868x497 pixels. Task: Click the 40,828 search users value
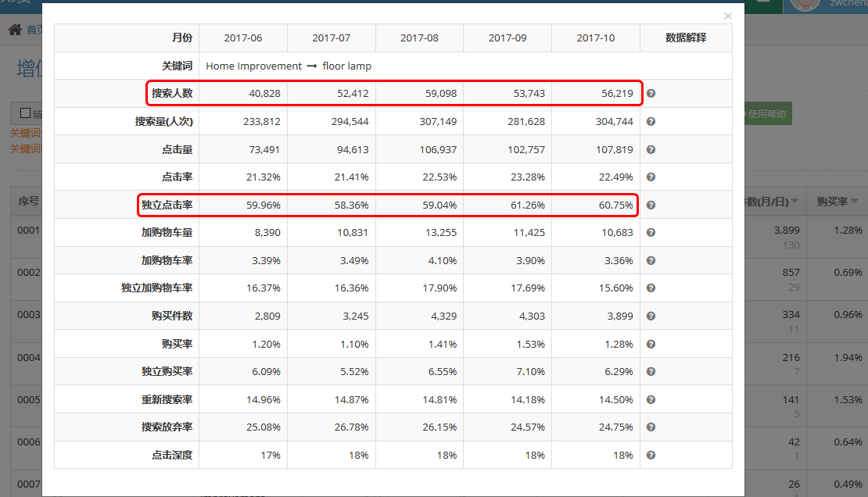pos(264,94)
